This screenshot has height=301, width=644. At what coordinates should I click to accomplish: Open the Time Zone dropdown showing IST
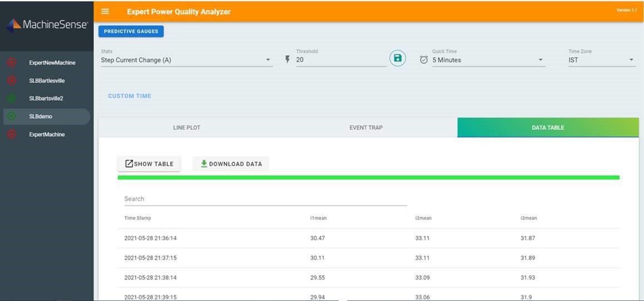point(602,60)
